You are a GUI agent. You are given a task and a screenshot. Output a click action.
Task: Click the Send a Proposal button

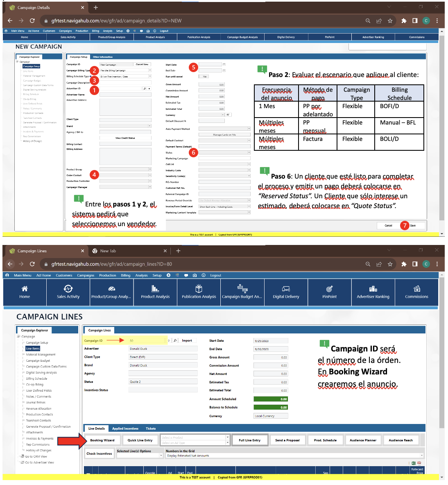[287, 440]
